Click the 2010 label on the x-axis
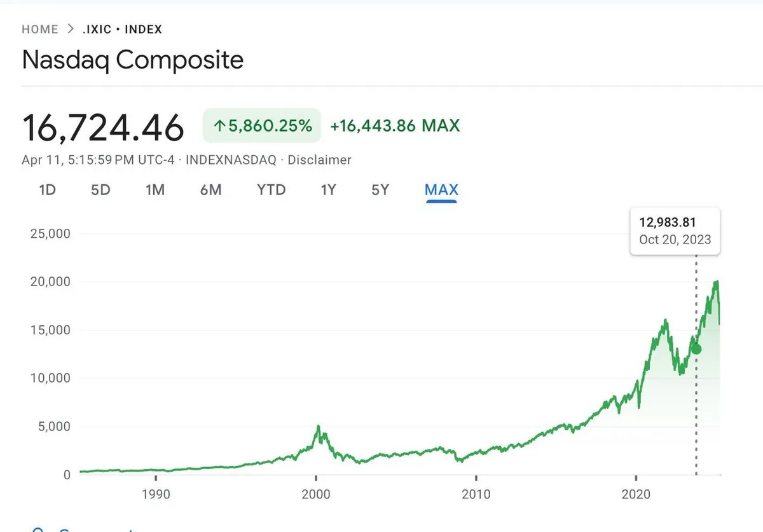 476,494
